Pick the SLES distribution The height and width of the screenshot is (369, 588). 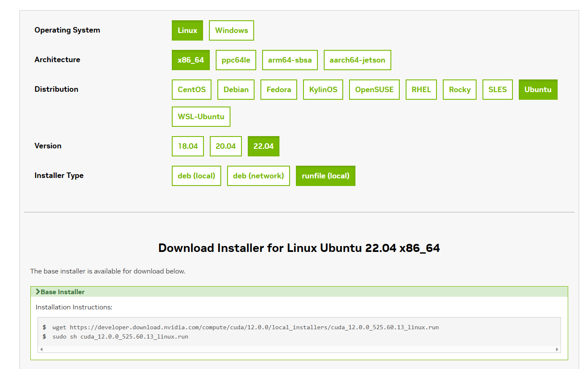[x=498, y=90]
